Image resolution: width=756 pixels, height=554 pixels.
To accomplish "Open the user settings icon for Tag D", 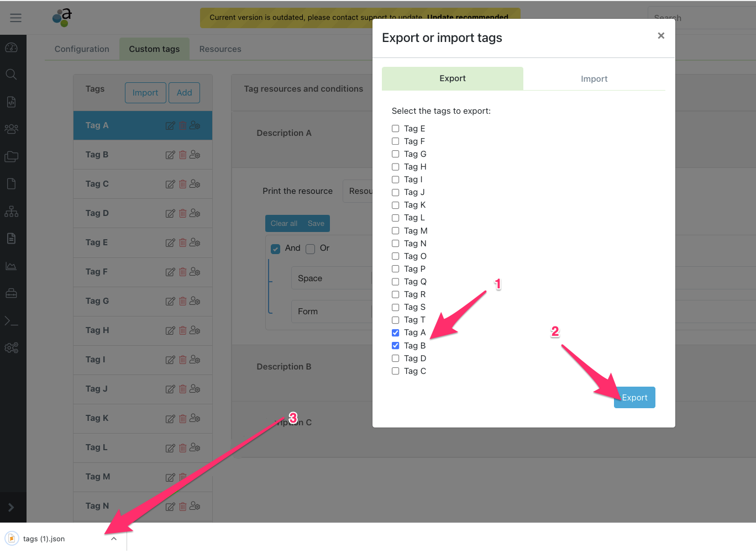I will tap(195, 213).
